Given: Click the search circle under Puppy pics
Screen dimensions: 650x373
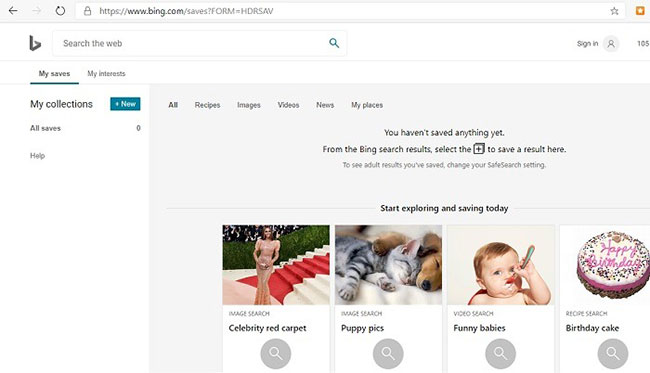Looking at the screenshot, I should 388,354.
